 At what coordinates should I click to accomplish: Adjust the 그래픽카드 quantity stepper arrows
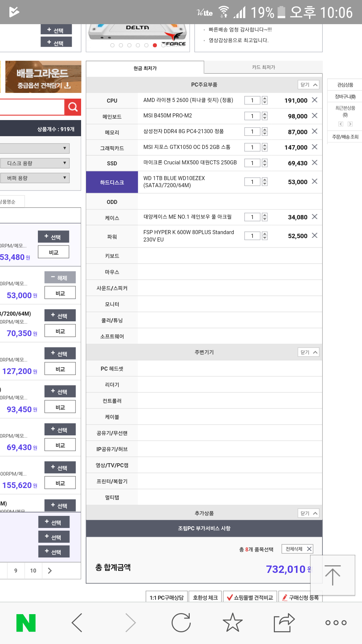pos(265,147)
